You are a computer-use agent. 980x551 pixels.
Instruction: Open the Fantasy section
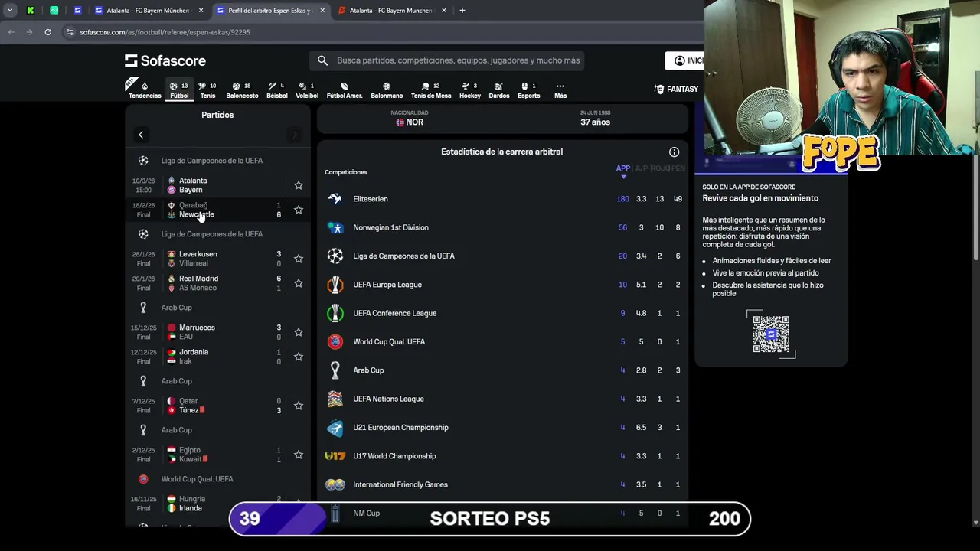click(676, 90)
